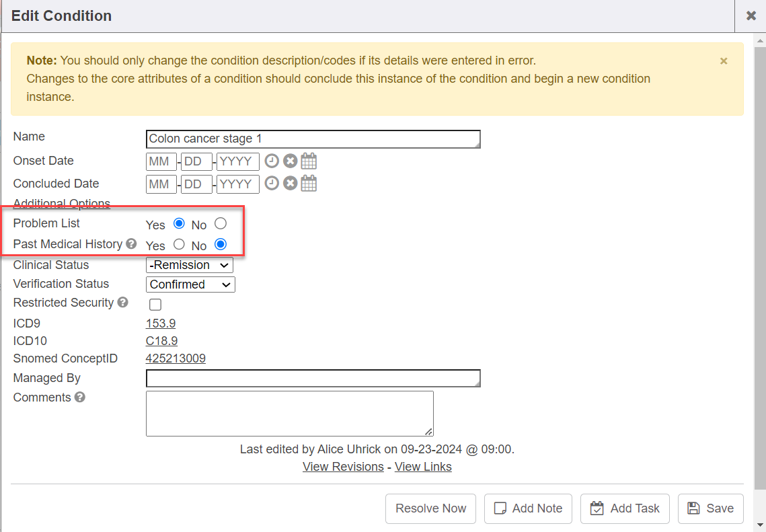Select Yes for Past Medical History

[179, 244]
